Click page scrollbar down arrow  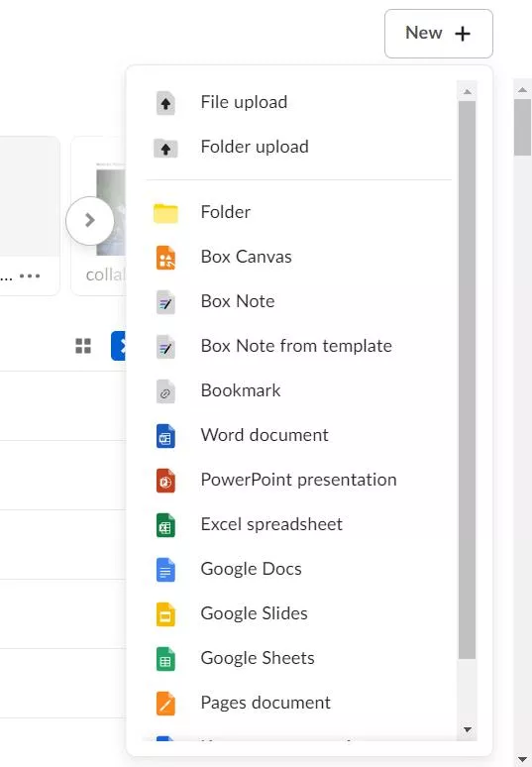click(x=522, y=759)
